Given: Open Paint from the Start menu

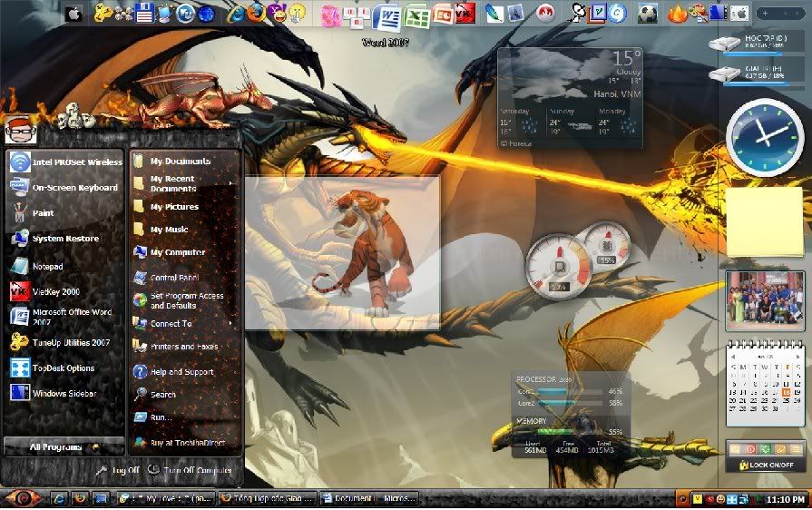Looking at the screenshot, I should point(43,213).
